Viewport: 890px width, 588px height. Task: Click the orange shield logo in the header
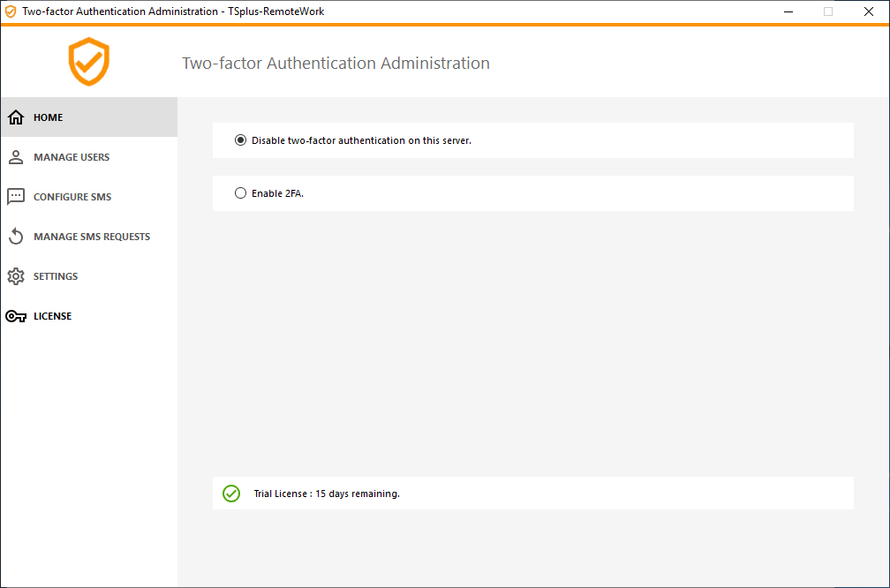(88, 62)
